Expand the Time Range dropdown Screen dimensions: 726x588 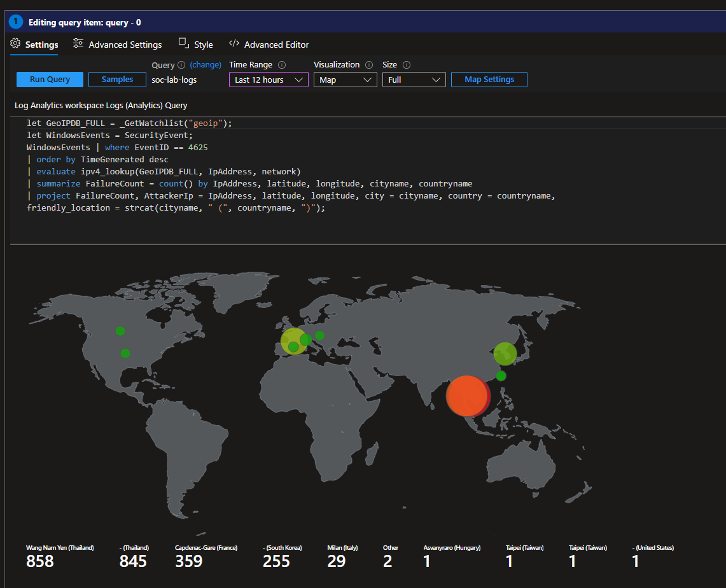tap(269, 80)
